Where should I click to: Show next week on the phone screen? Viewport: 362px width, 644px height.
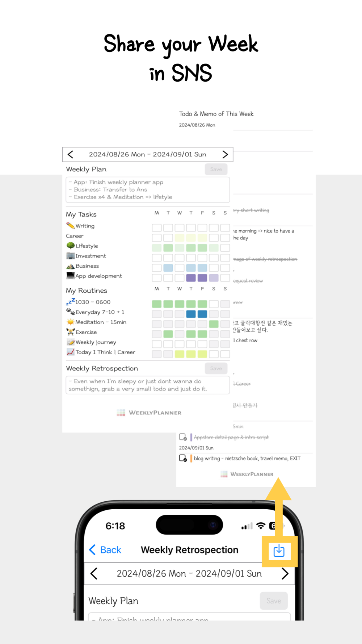click(285, 573)
